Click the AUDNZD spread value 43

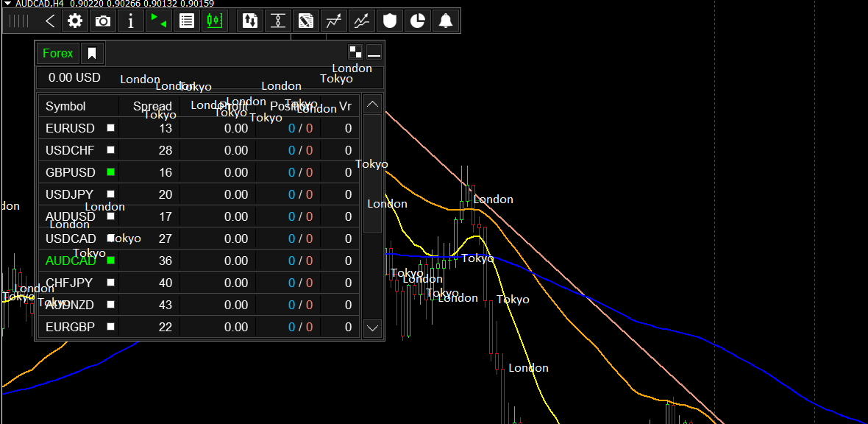pyautogui.click(x=166, y=305)
